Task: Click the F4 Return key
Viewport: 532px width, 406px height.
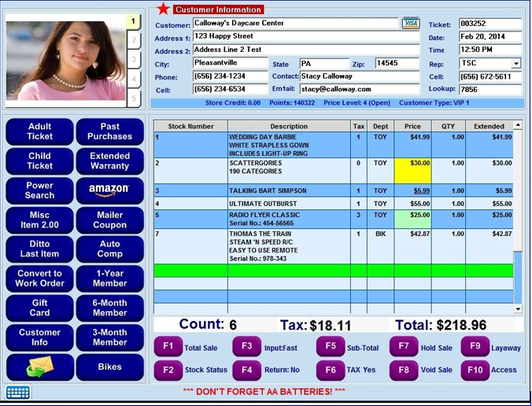Action: pos(246,370)
